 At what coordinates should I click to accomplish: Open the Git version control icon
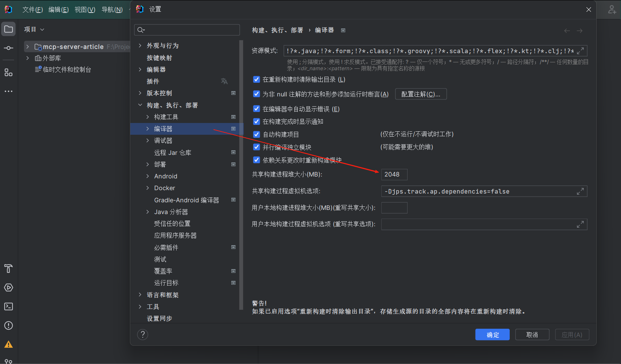[8, 361]
